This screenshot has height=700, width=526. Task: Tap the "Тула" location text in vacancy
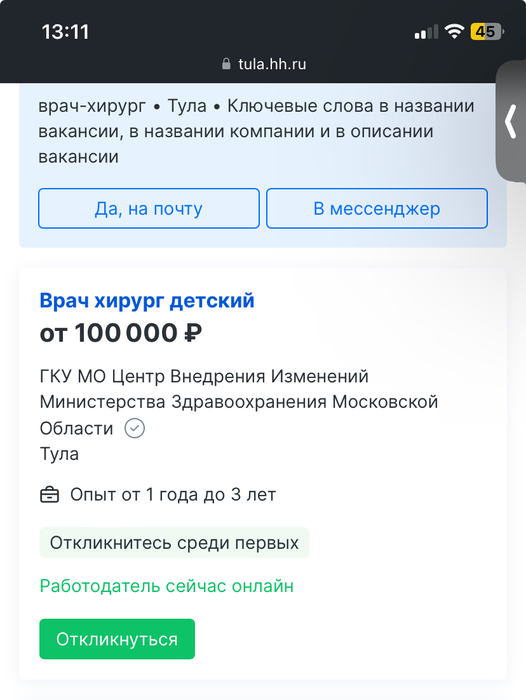tap(59, 454)
